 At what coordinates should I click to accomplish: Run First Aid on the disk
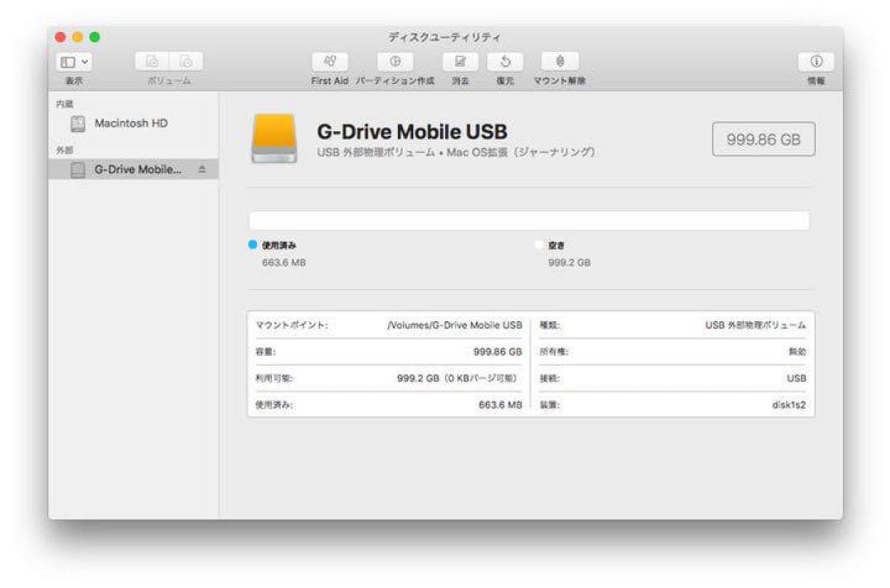pos(330,61)
